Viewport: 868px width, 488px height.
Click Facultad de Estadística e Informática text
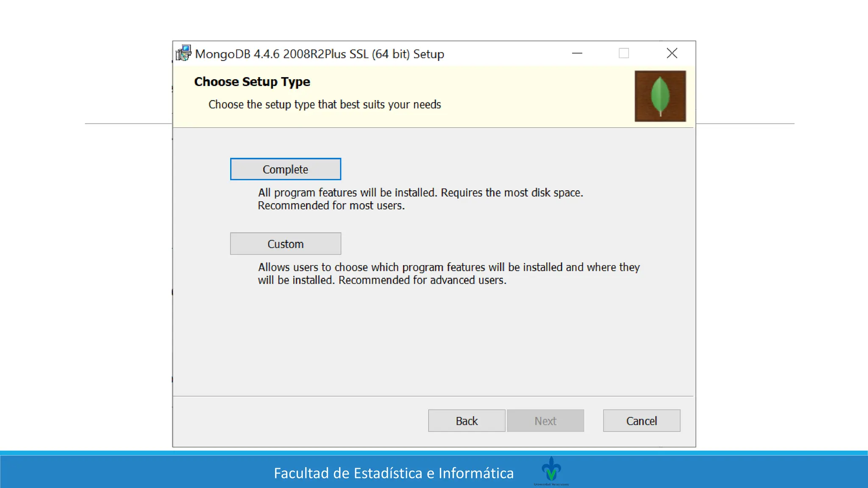[393, 473]
